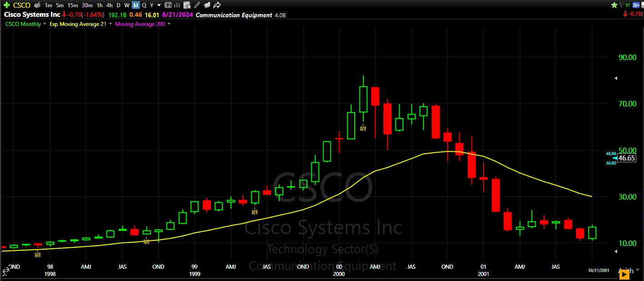Select the Q quarterly timeframe
This screenshot has width=644, height=281.
point(144,5)
